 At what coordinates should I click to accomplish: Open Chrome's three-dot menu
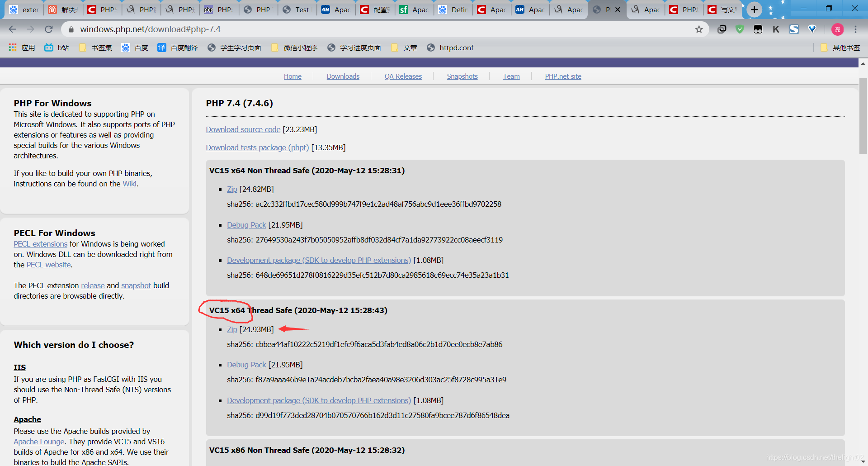pyautogui.click(x=855, y=29)
